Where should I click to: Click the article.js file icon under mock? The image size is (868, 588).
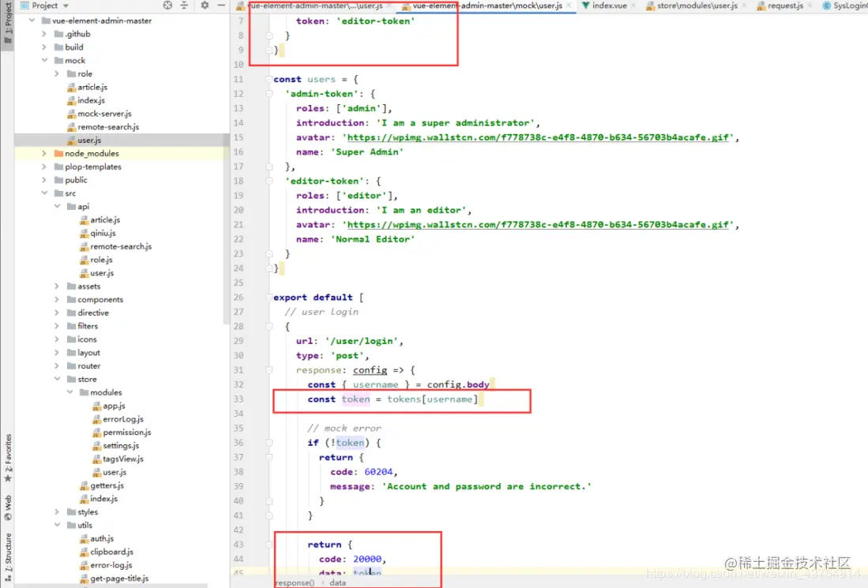71,88
